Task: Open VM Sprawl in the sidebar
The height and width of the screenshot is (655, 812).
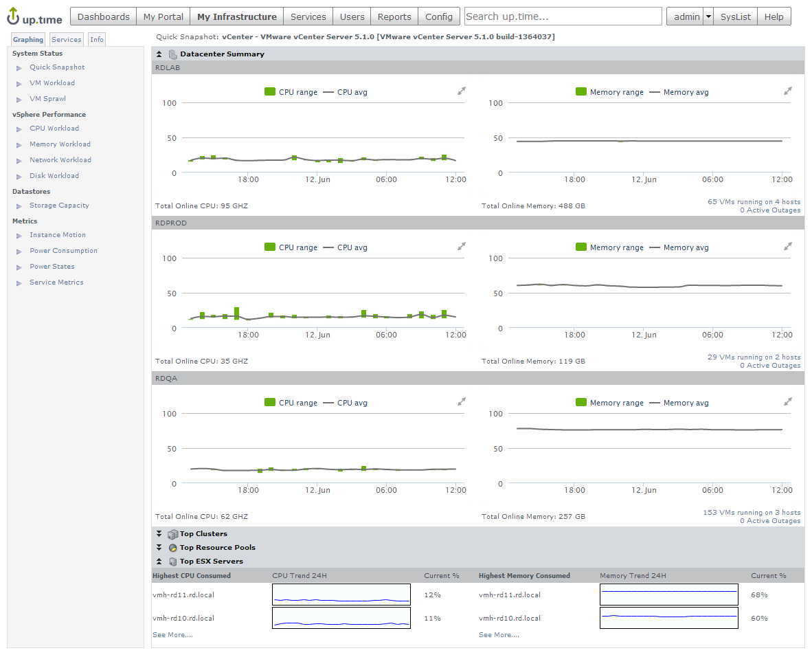Action: point(47,99)
